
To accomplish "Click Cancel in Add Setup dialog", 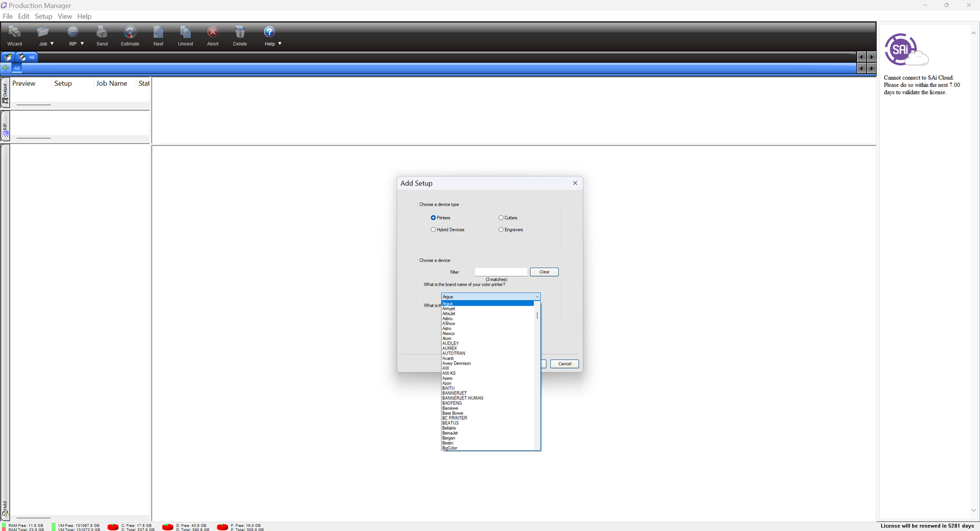I will pyautogui.click(x=565, y=364).
